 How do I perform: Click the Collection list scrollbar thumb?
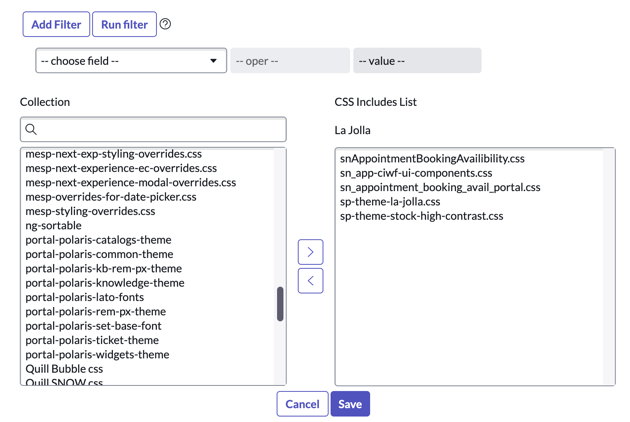(280, 304)
